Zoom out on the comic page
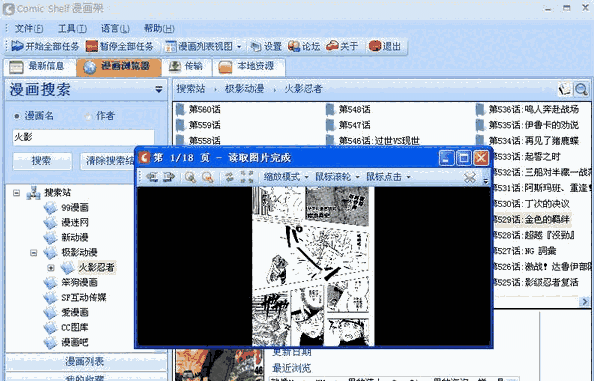 [208, 177]
